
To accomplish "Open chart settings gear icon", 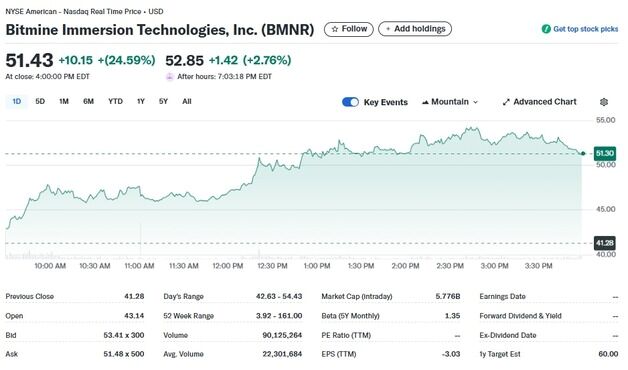I will pyautogui.click(x=604, y=102).
